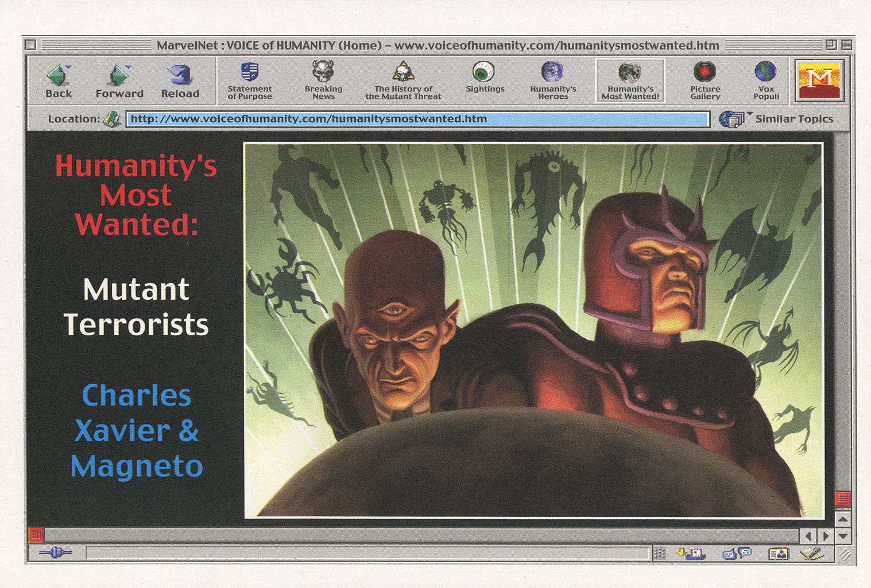Open the Similar Topics dropdown
The width and height of the screenshot is (871, 588).
coord(776,119)
